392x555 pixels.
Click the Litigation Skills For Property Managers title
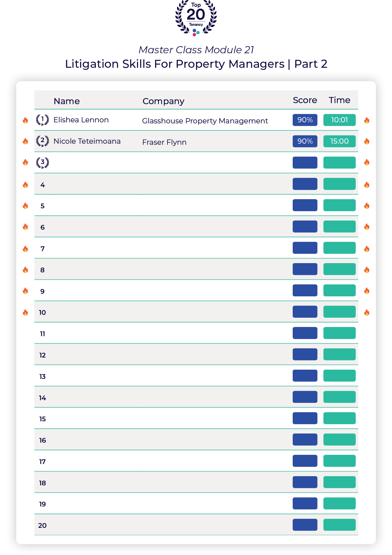pyautogui.click(x=196, y=64)
